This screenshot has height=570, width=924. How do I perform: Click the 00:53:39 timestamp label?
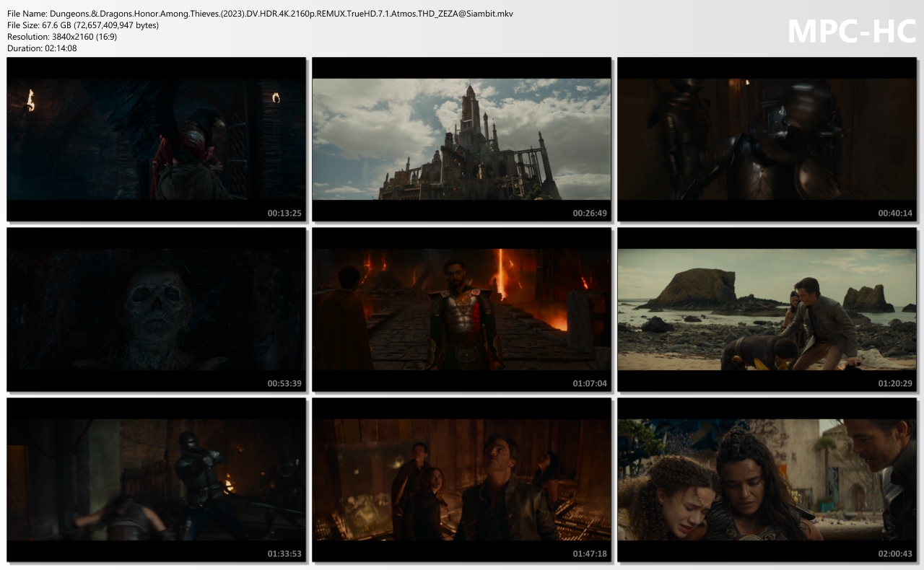click(x=284, y=383)
